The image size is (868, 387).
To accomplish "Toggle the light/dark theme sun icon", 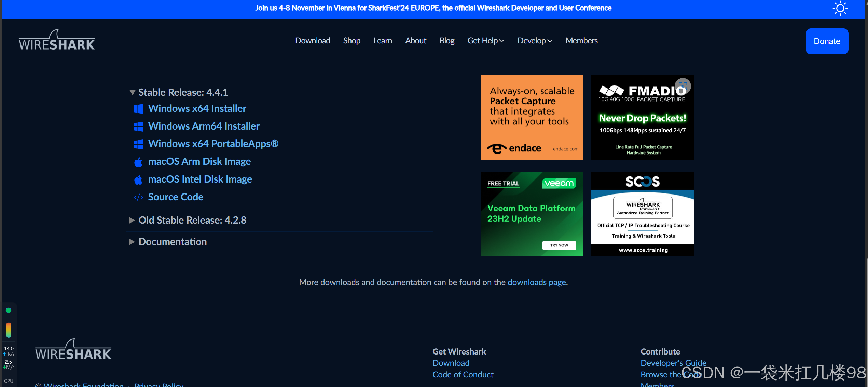I will click(840, 8).
